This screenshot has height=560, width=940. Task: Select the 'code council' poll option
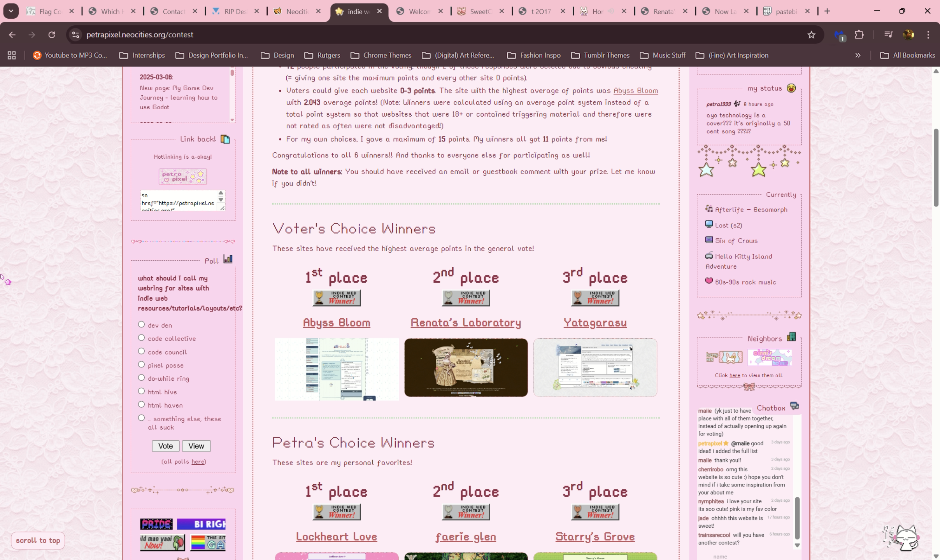(142, 351)
